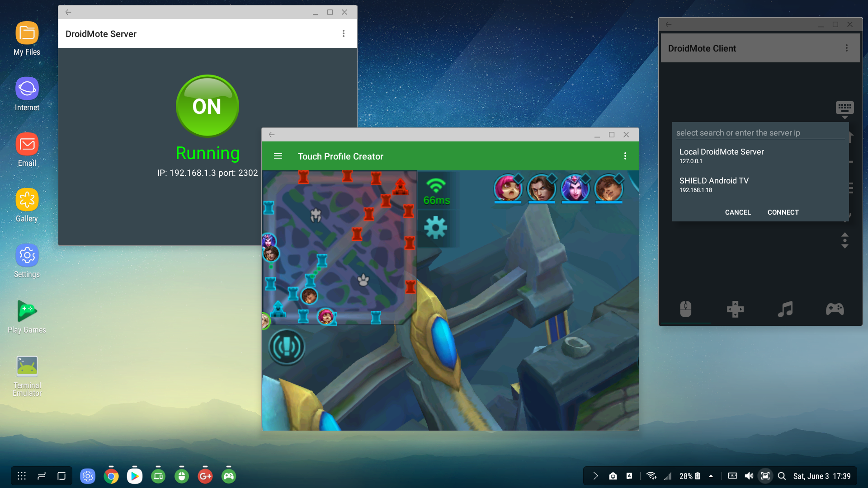The height and width of the screenshot is (488, 868).
Task: Open Settings desktop icon
Action: (27, 261)
